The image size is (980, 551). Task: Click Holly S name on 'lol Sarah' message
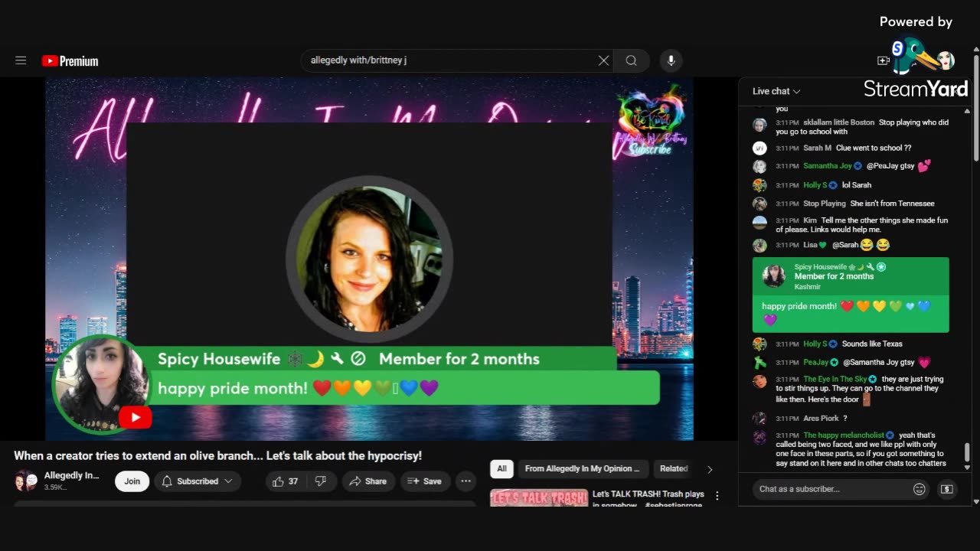tap(815, 185)
